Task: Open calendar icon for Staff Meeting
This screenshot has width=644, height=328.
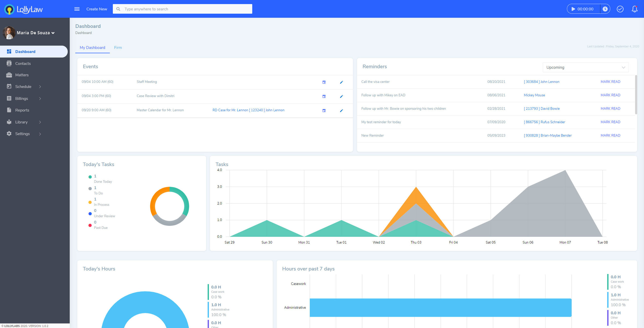Action: click(324, 82)
